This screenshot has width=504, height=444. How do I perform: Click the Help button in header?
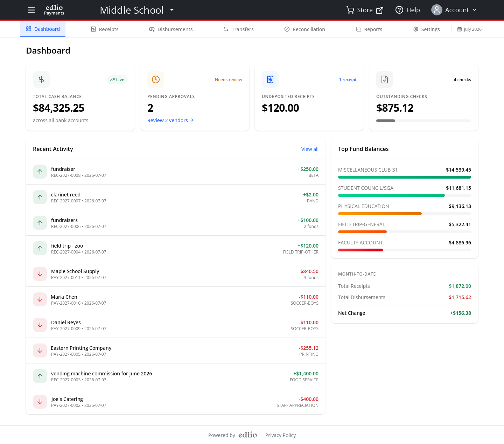407,10
